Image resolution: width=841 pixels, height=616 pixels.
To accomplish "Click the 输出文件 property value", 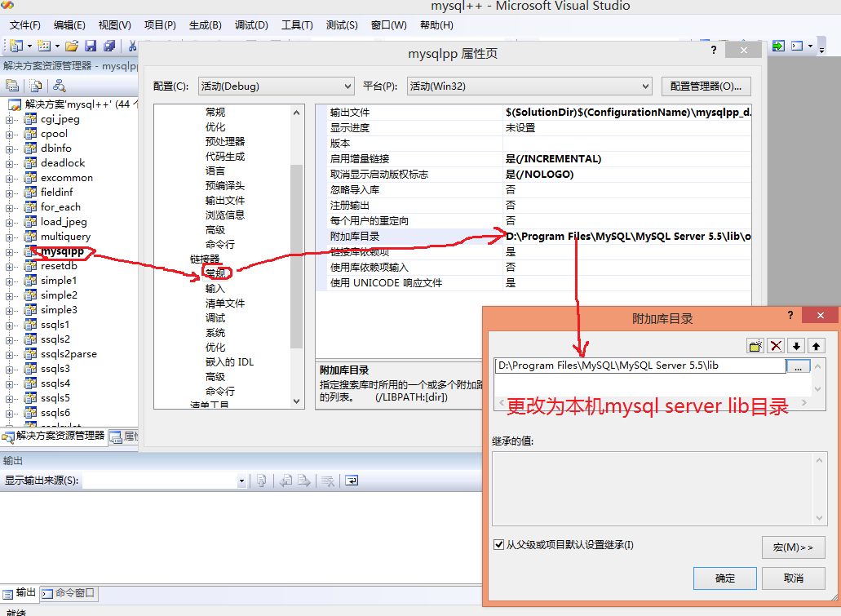I will 627,113.
